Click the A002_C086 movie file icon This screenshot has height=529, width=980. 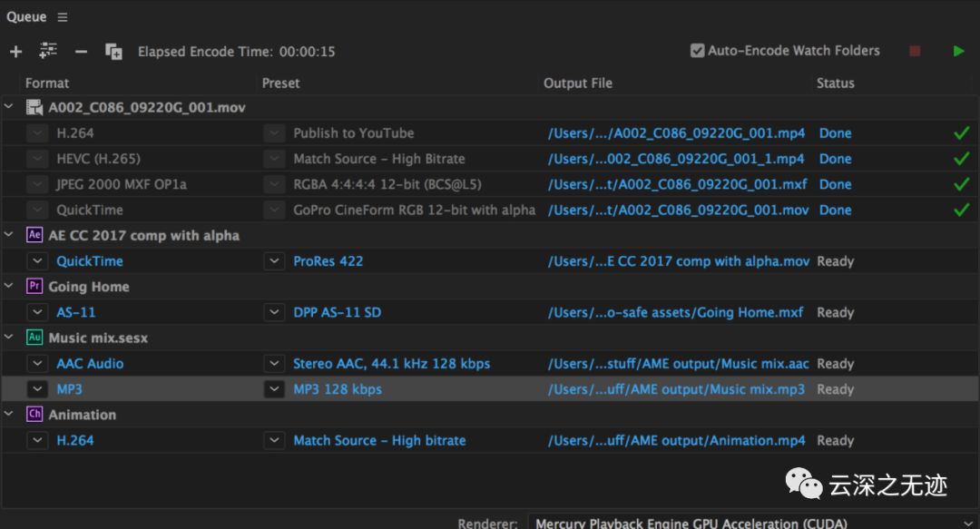34,108
